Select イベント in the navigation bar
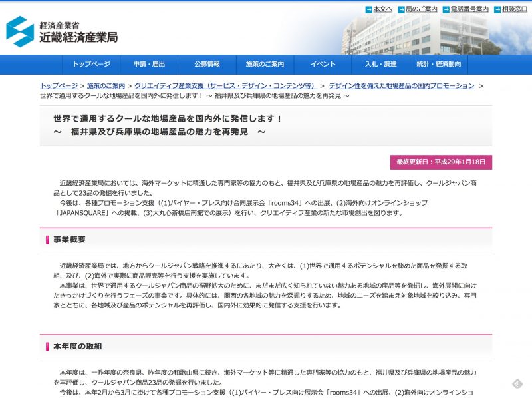 [x=323, y=64]
